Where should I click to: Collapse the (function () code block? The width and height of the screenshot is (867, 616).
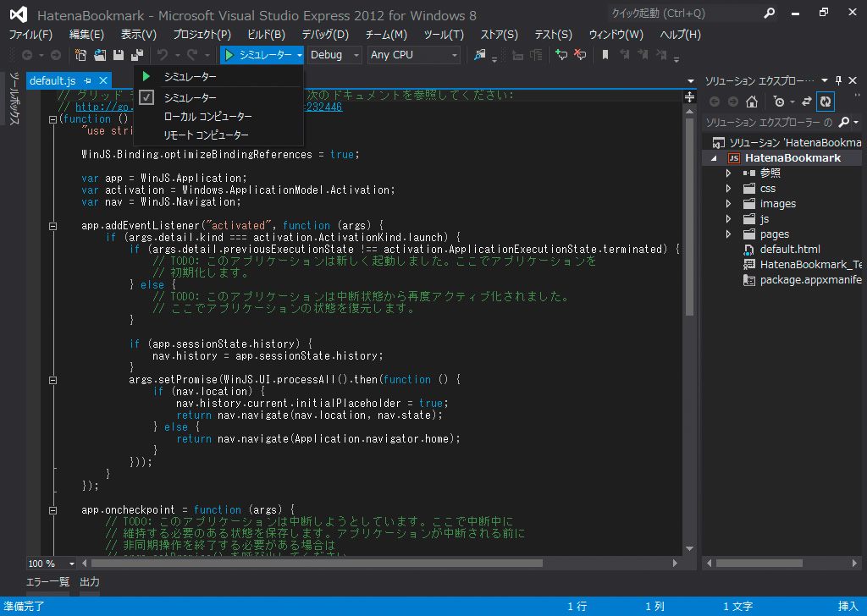(x=52, y=119)
